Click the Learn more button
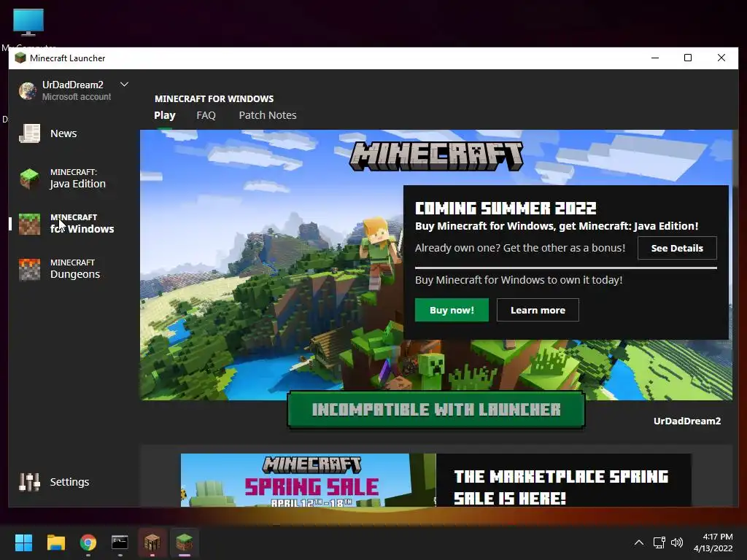747x560 pixels. 538,310
